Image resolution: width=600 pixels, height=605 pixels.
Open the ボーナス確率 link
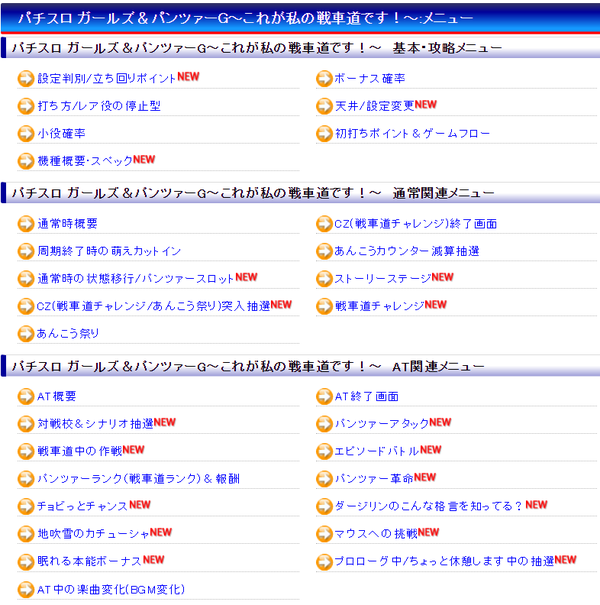[x=370, y=79]
